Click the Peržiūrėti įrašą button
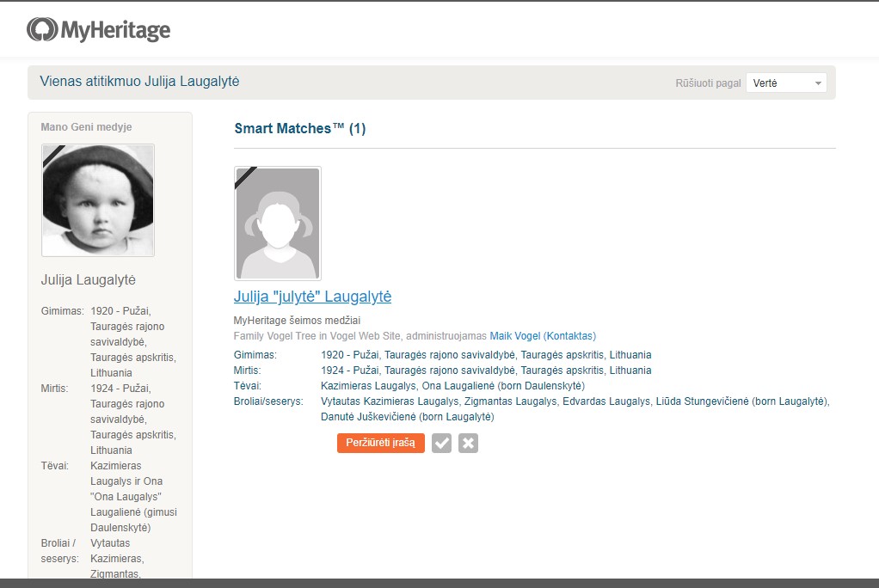Image resolution: width=879 pixels, height=588 pixels. pyautogui.click(x=381, y=443)
